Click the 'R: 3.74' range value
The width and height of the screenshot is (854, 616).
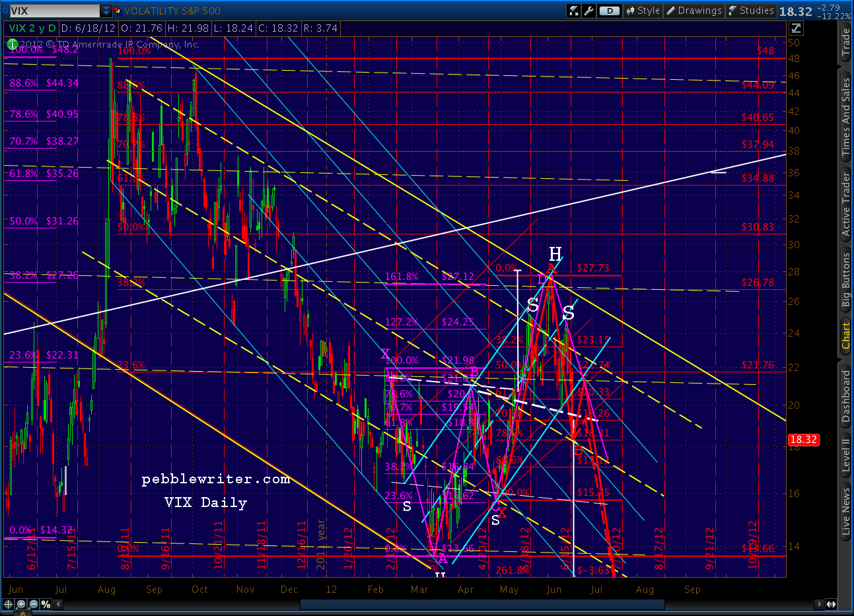[x=320, y=28]
